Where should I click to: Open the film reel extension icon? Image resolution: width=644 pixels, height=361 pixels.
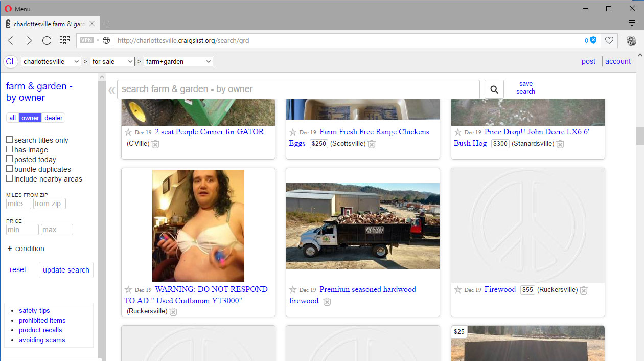click(631, 40)
